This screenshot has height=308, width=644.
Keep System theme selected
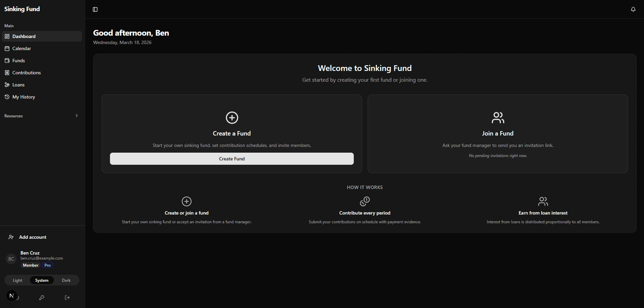coord(42,280)
